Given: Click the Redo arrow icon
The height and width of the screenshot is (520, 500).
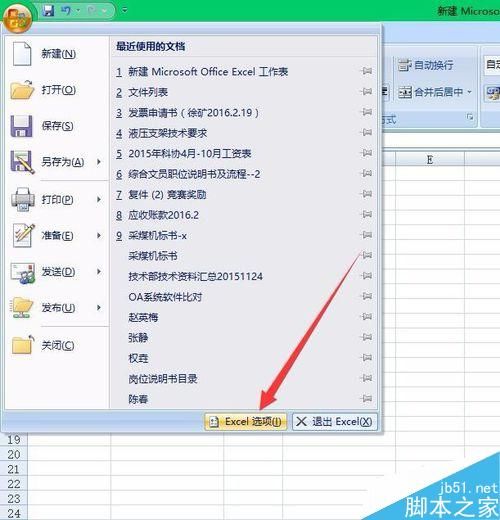Looking at the screenshot, I should [92, 11].
